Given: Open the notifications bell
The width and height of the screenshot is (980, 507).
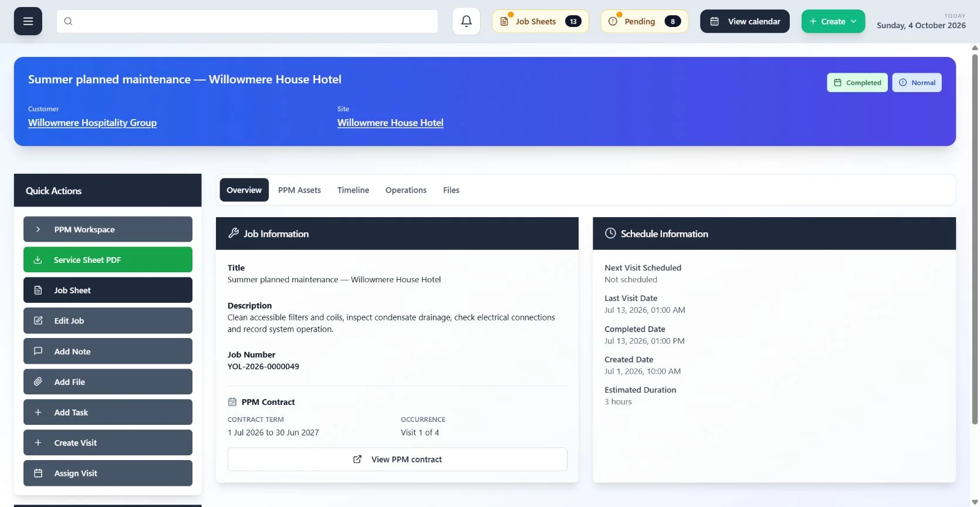Looking at the screenshot, I should coord(467,21).
